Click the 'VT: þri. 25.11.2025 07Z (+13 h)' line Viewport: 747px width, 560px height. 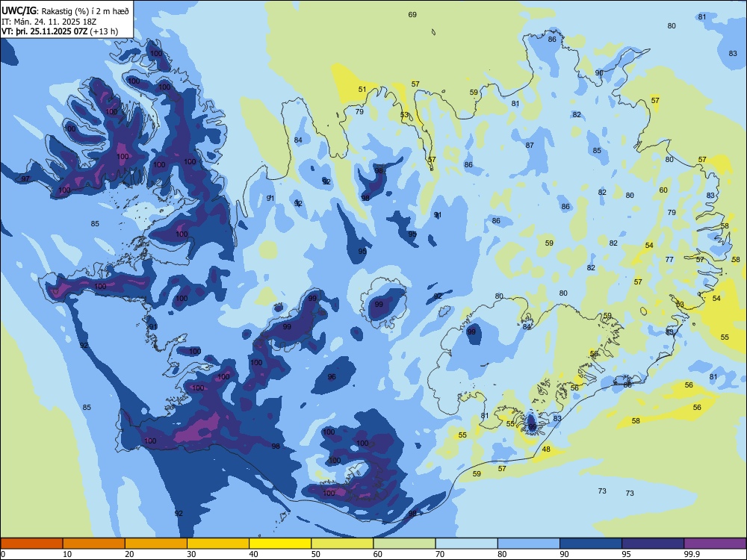[x=60, y=31]
